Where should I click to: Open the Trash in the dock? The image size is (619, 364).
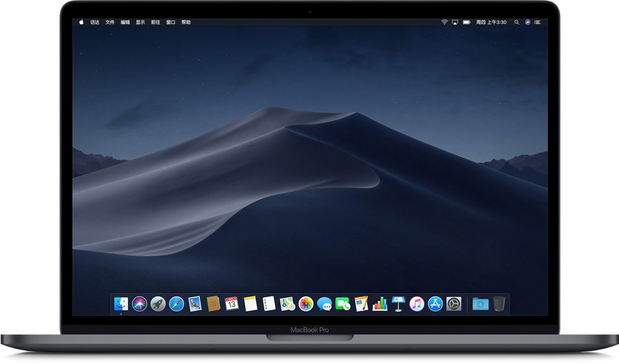pos(500,304)
